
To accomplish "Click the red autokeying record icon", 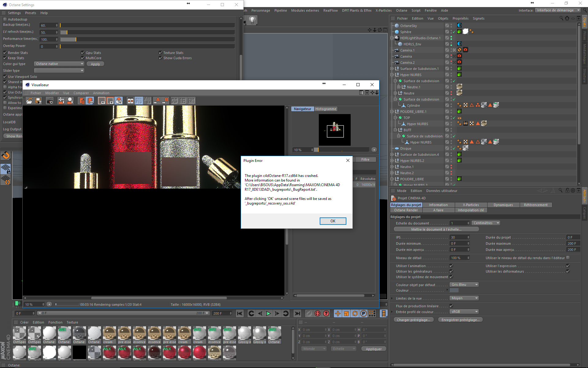I will click(318, 313).
